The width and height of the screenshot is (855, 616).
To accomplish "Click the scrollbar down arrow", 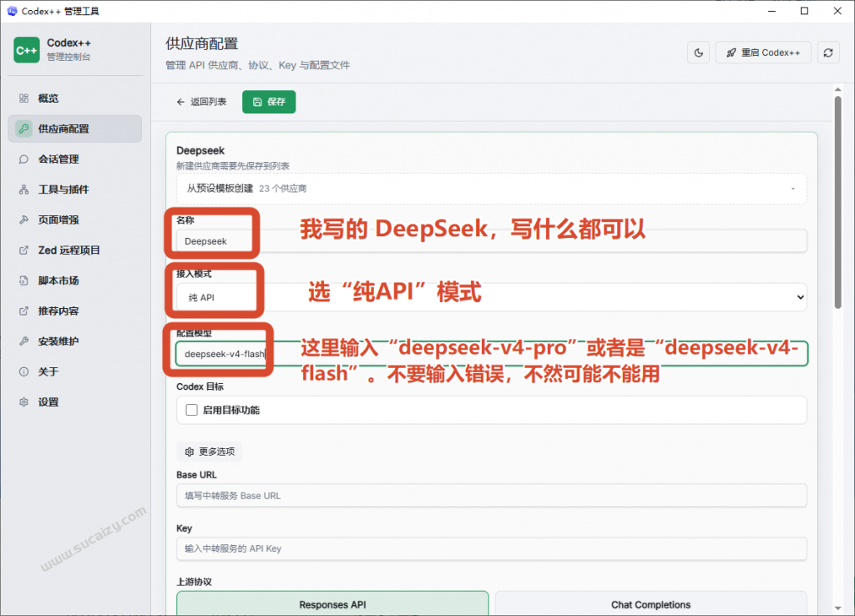I will pos(837,608).
